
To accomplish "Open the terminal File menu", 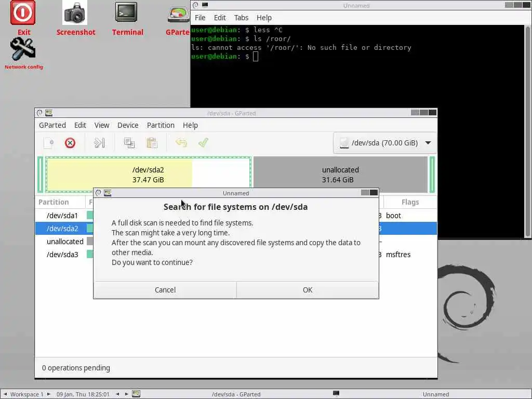I will [200, 18].
